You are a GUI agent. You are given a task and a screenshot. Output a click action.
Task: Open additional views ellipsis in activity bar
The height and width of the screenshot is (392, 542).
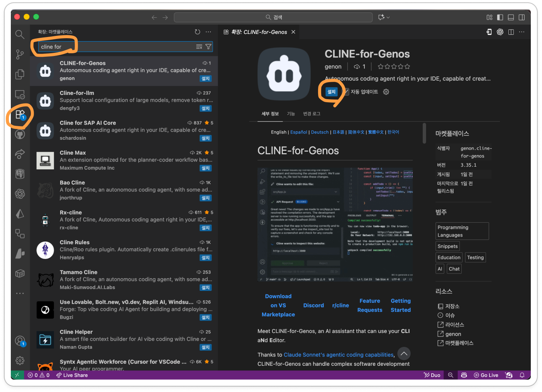point(20,294)
